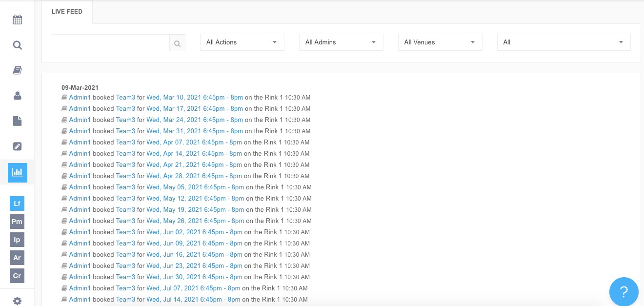Click the blue help question mark button
644x306 pixels.
[624, 292]
